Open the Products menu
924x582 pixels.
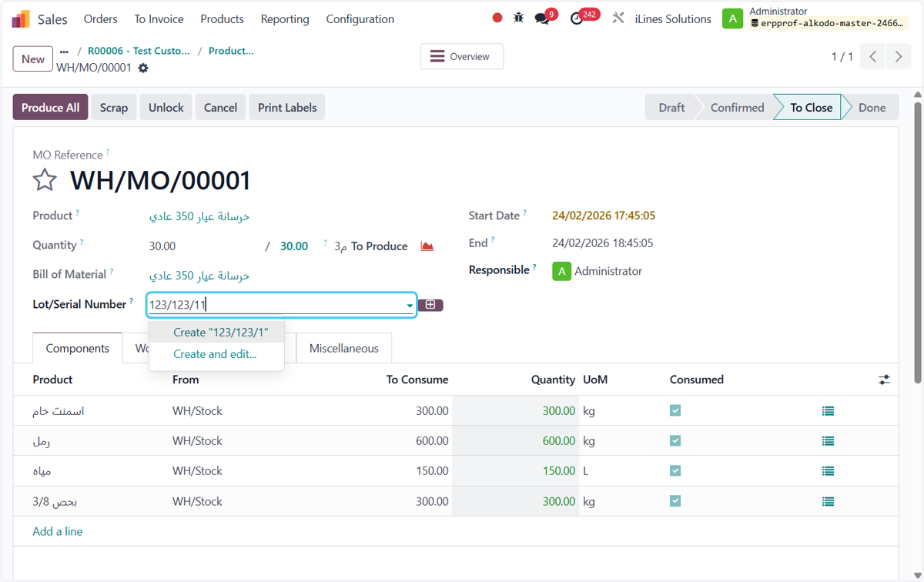pyautogui.click(x=222, y=18)
